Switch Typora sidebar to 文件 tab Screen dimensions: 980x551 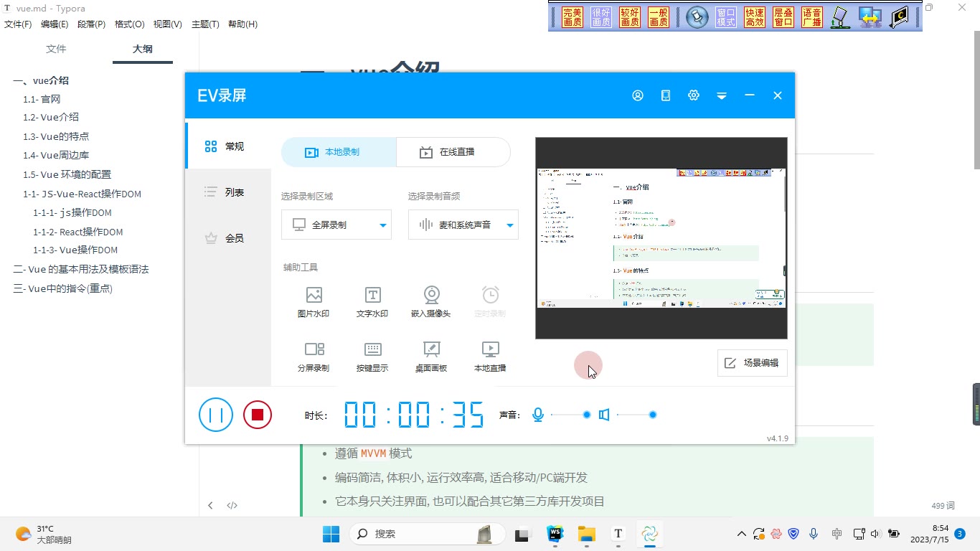point(56,49)
